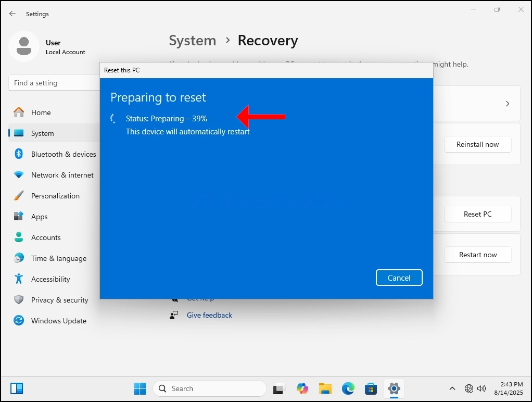Click the Windows Update refresh icon
Viewport: 532px width, 402px height.
coord(19,321)
